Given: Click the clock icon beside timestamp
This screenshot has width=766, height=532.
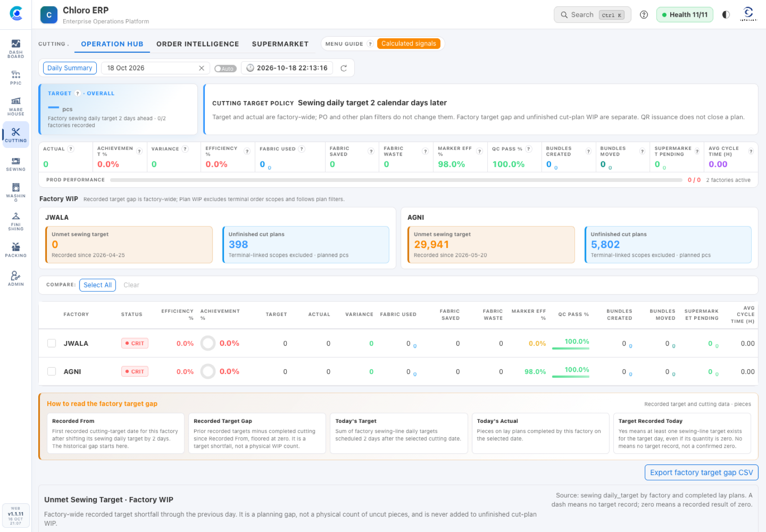Looking at the screenshot, I should point(250,68).
